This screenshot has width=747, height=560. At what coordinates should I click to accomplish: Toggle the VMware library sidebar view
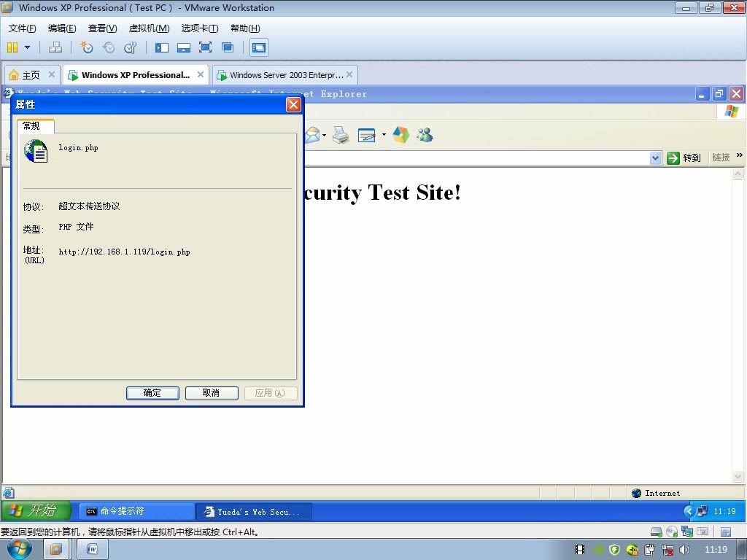pos(161,47)
